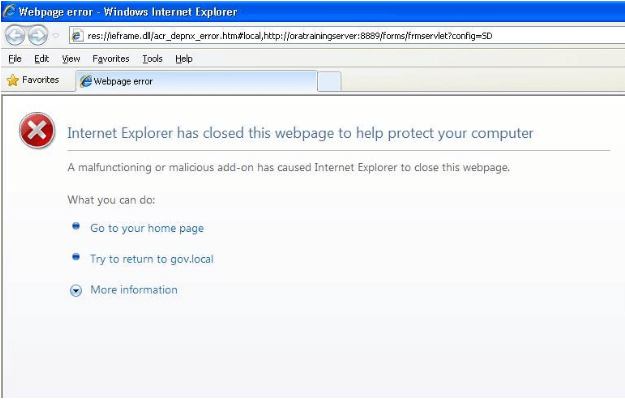This screenshot has height=401, width=625.
Task: Click Try to return to gov.local link
Action: point(151,259)
